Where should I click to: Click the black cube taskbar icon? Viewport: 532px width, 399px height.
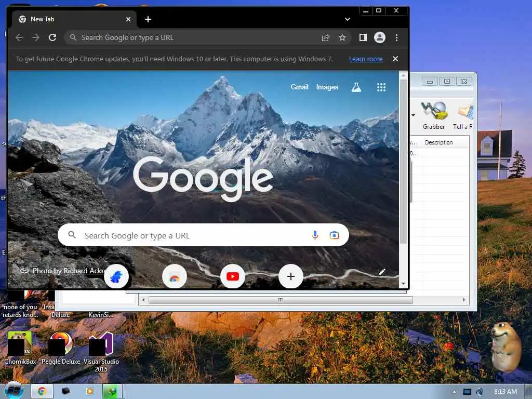click(x=66, y=391)
